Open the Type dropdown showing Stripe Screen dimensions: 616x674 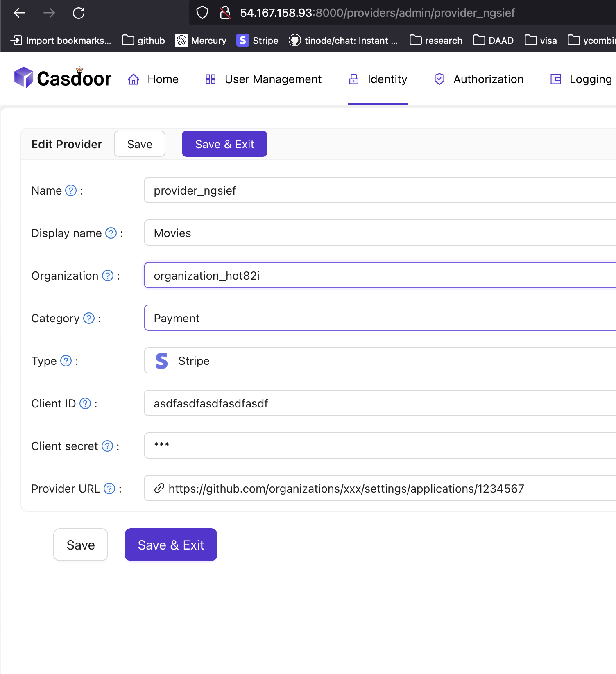pyautogui.click(x=380, y=361)
